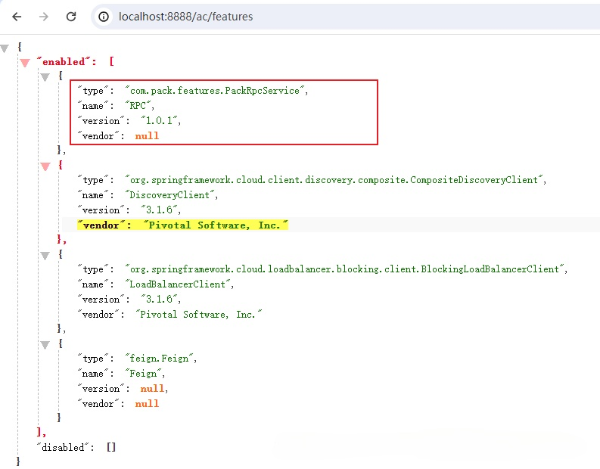This screenshot has width=600, height=469.
Task: Open the site information icon in address bar
Action: (x=103, y=16)
